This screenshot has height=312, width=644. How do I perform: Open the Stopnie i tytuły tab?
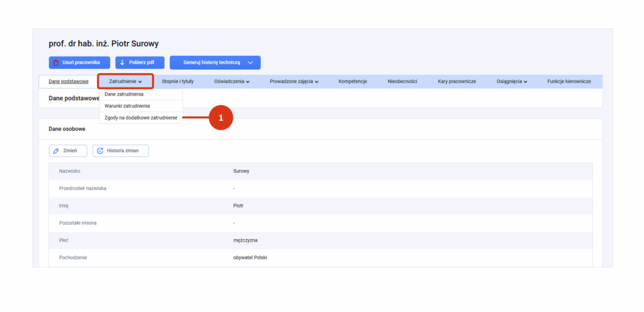(178, 81)
